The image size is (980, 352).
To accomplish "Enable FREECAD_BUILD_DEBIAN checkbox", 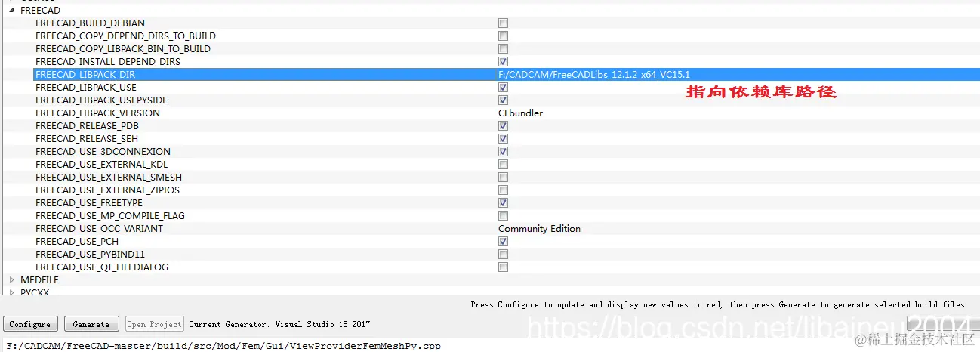I will (503, 23).
